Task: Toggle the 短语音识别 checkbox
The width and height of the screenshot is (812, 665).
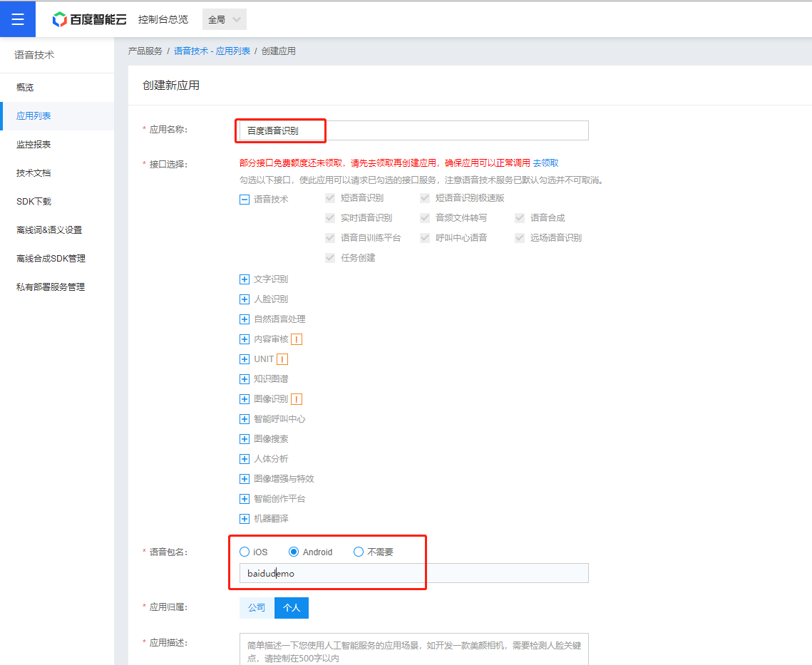Action: pyautogui.click(x=330, y=198)
